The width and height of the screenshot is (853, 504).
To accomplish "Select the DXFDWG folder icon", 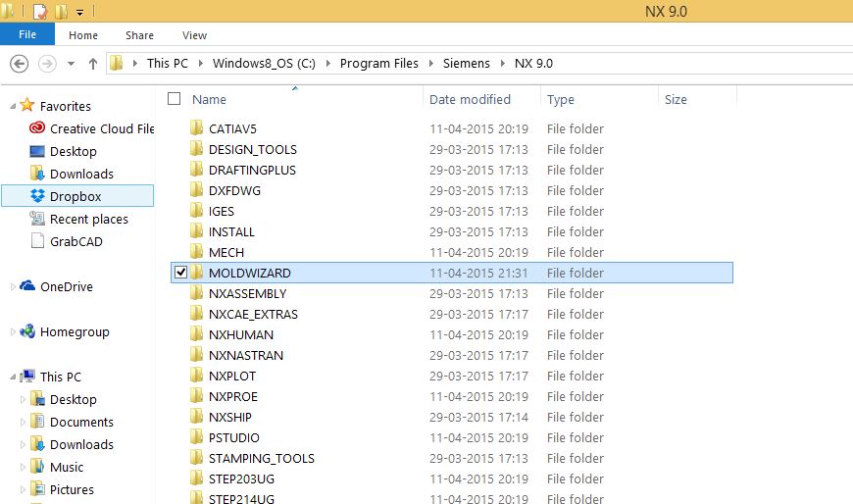I will (x=196, y=190).
